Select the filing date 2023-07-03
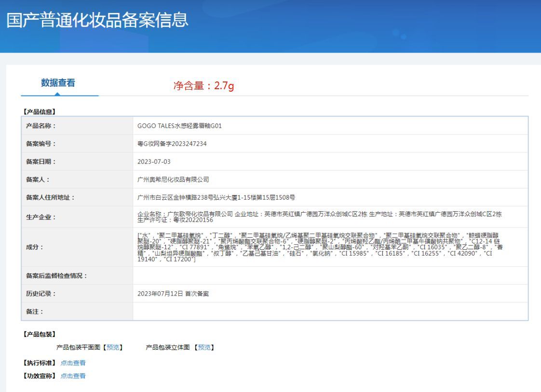 coord(154,162)
